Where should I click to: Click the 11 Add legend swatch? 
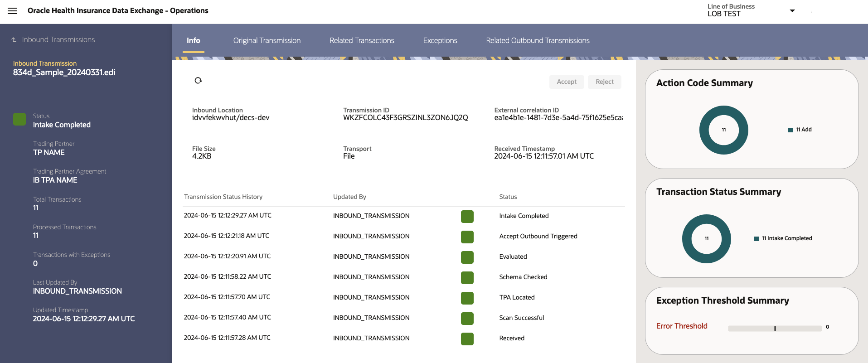[x=790, y=130]
